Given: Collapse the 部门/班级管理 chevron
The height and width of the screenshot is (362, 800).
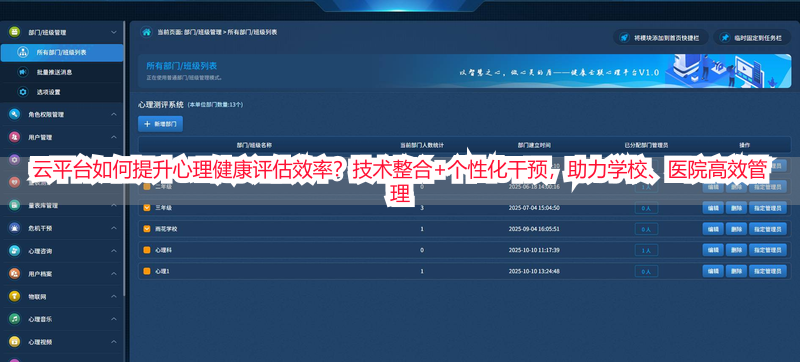Looking at the screenshot, I should point(113,32).
